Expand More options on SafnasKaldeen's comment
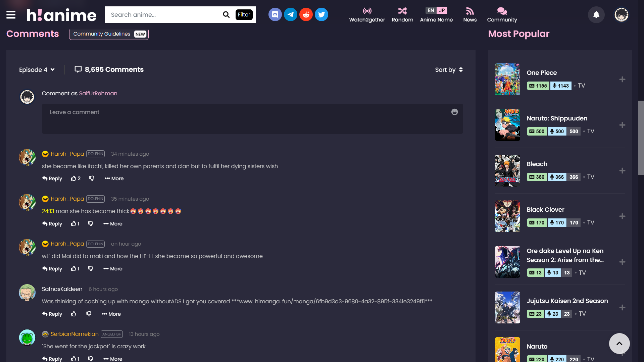Image resolution: width=644 pixels, height=362 pixels. tap(111, 314)
